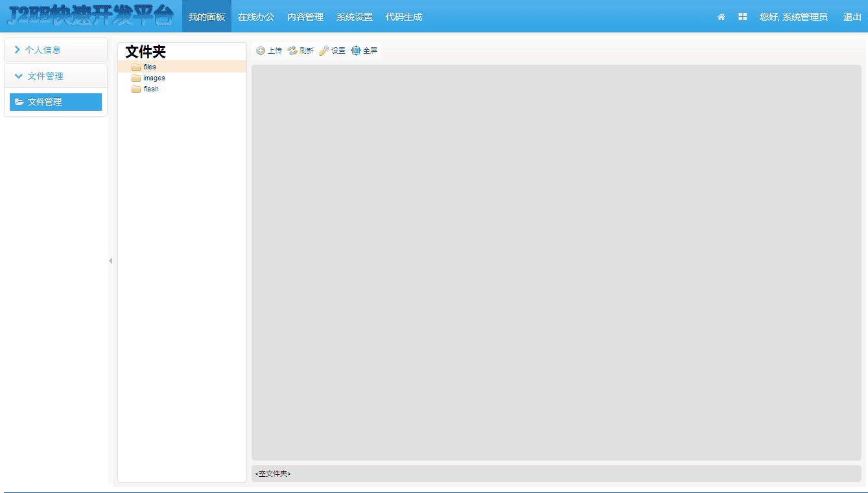Image resolution: width=868 pixels, height=493 pixels.
Task: Switch to 全屏 fullscreen mode
Action: tap(364, 51)
